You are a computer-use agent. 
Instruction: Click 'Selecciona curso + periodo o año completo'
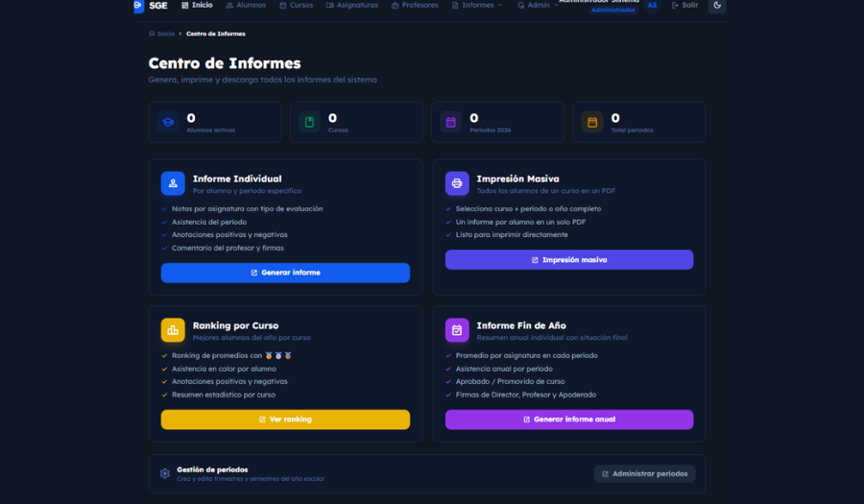coord(528,208)
